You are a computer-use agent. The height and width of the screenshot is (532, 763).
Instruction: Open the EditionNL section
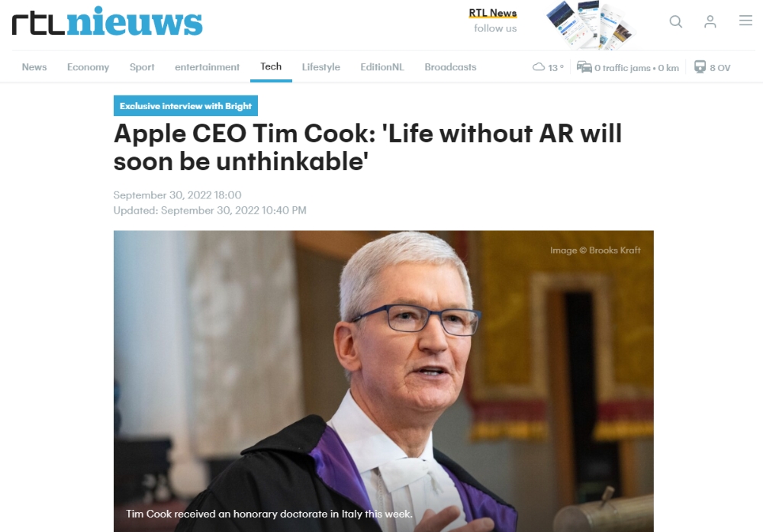point(382,67)
